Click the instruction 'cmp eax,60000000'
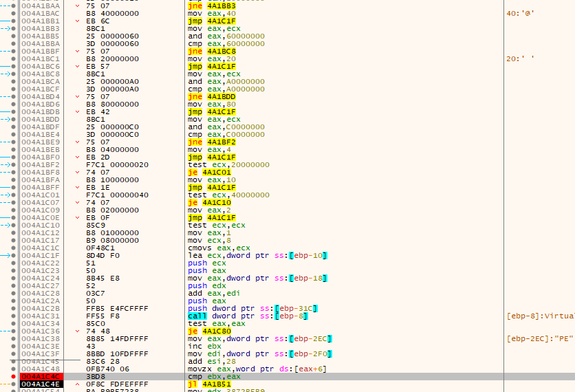The height and width of the screenshot is (392, 575). (x=226, y=43)
